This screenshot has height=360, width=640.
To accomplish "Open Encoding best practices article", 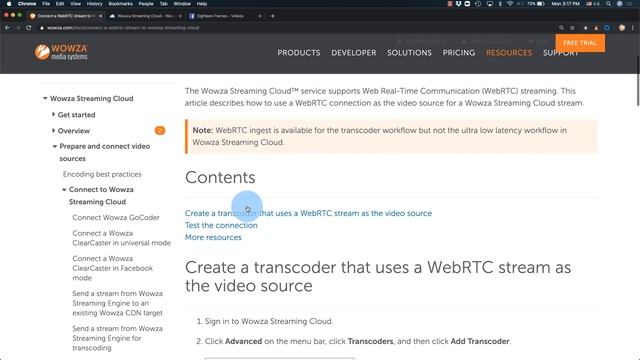I will pyautogui.click(x=102, y=174).
